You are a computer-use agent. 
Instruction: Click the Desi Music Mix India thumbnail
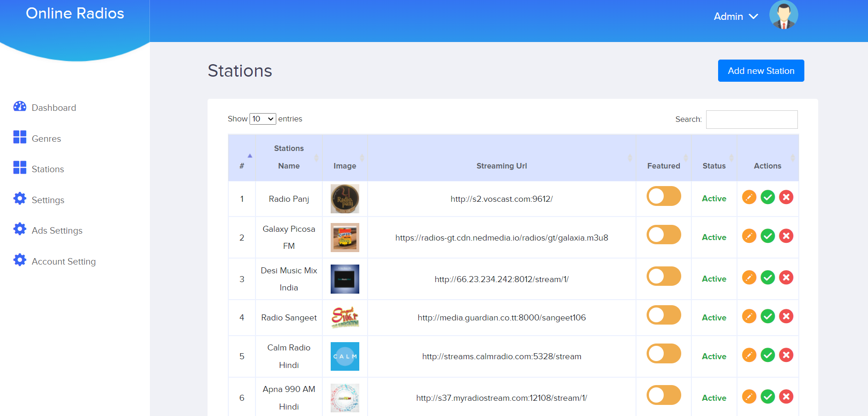tap(345, 279)
